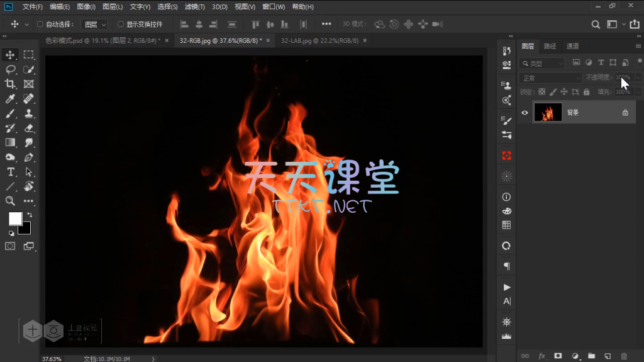Choose the Eraser tool
The height and width of the screenshot is (362, 644).
tap(28, 128)
